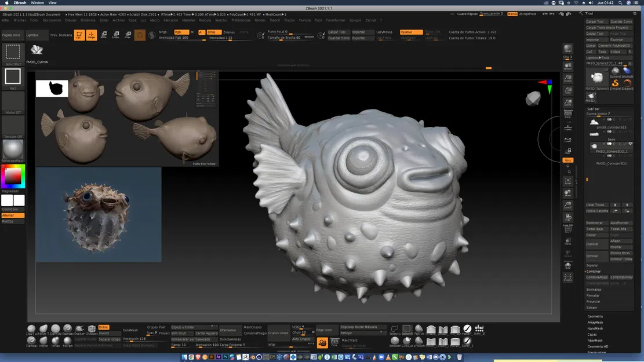The width and height of the screenshot is (644, 362).
Task: Expand the Geometría section
Action: pos(595,316)
